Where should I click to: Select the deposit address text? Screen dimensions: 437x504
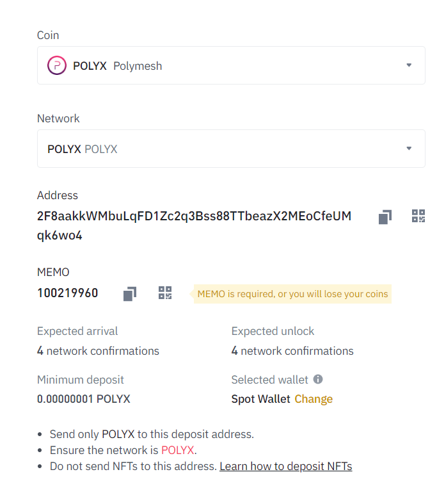click(194, 225)
